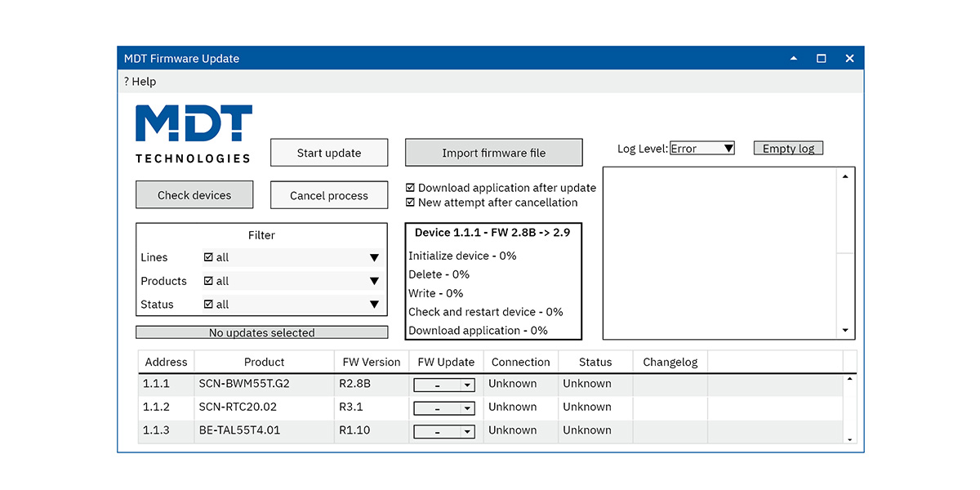Click Empty log to clear the log
The image size is (980, 490).
788,148
